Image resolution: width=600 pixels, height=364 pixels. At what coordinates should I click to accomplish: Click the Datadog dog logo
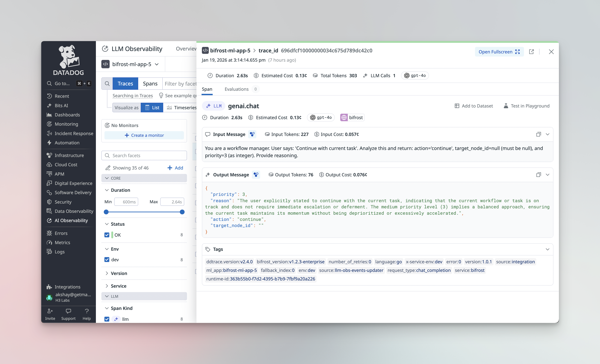pyautogui.click(x=68, y=60)
